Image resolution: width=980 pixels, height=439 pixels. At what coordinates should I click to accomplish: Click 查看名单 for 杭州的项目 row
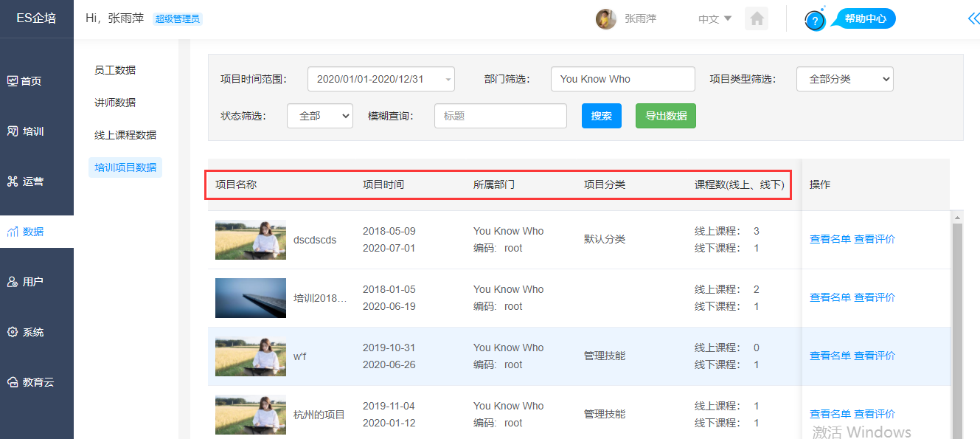click(x=830, y=414)
